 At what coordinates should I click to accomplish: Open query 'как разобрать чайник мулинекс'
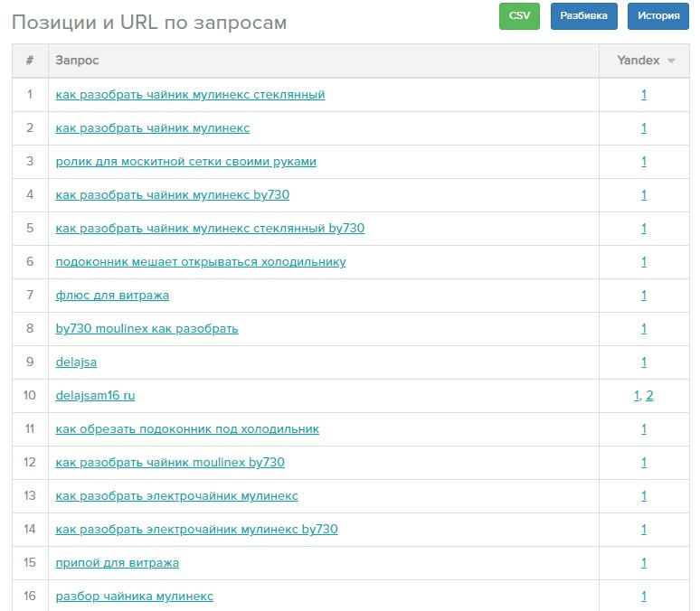152,128
